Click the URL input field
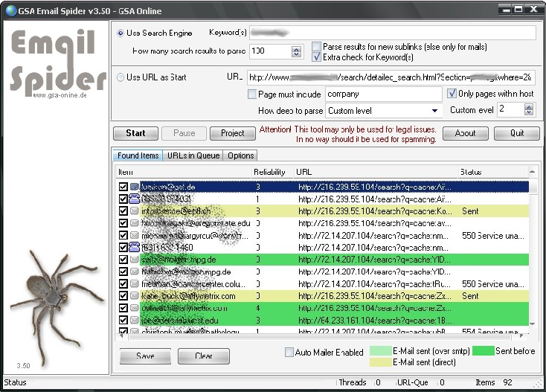The width and height of the screenshot is (546, 392). pyautogui.click(x=391, y=77)
